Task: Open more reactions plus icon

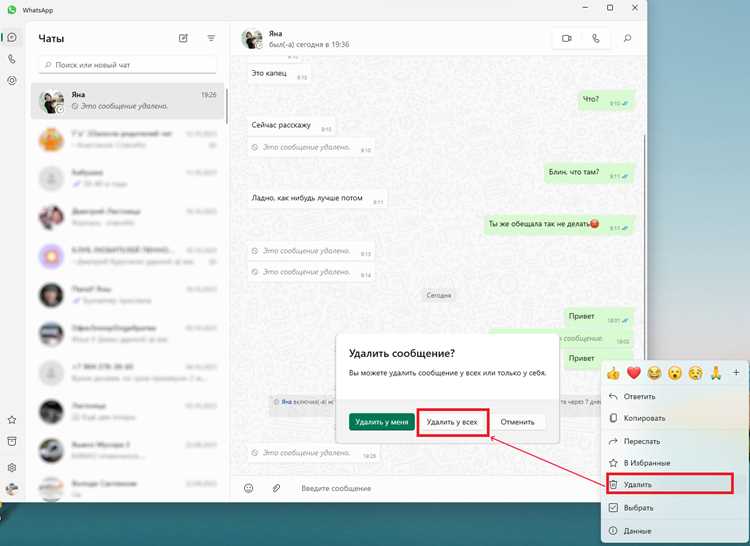Action: [736, 372]
